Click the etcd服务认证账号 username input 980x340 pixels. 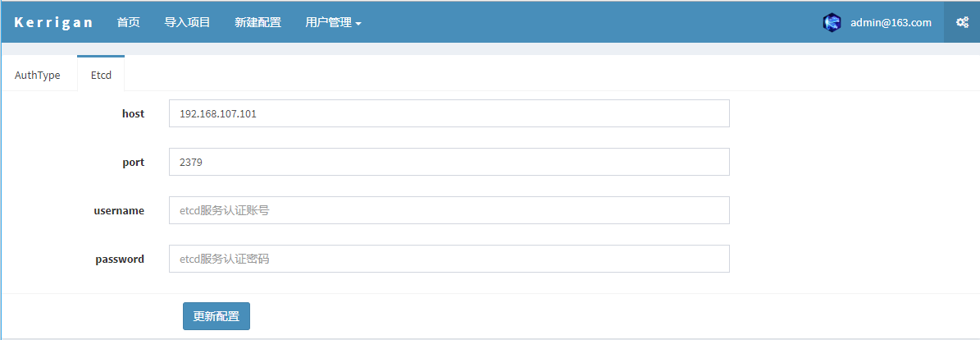[x=449, y=210]
